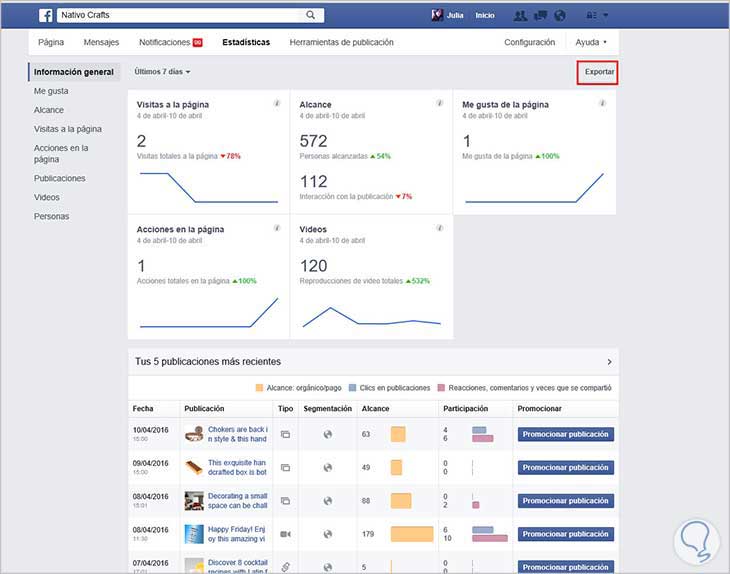730x574 pixels.
Task: Open This exquisite handcrafted box post link
Action: tap(237, 467)
